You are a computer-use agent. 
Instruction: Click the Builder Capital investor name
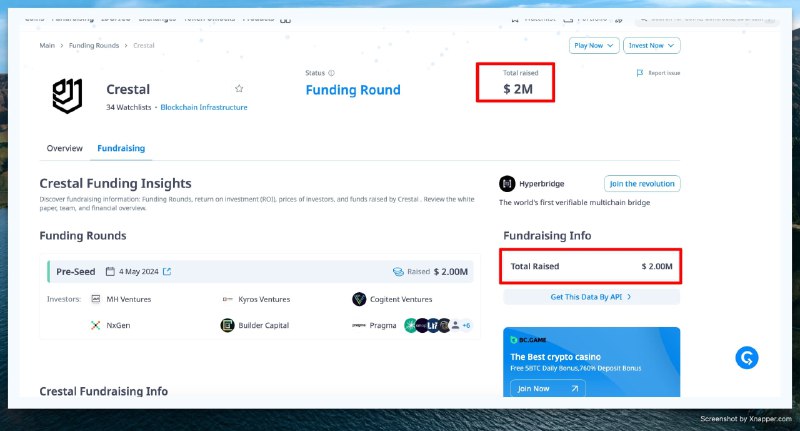(x=264, y=325)
